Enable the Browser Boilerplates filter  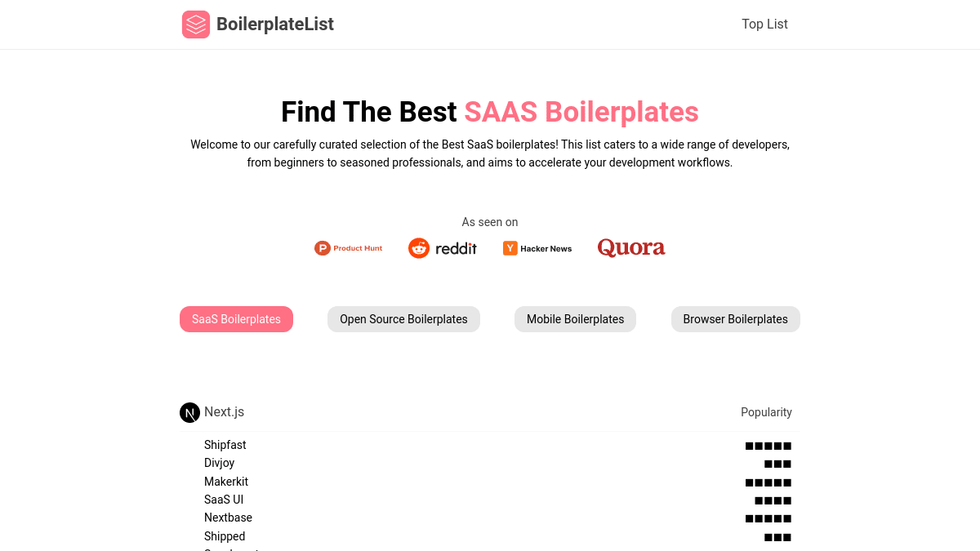tap(735, 319)
